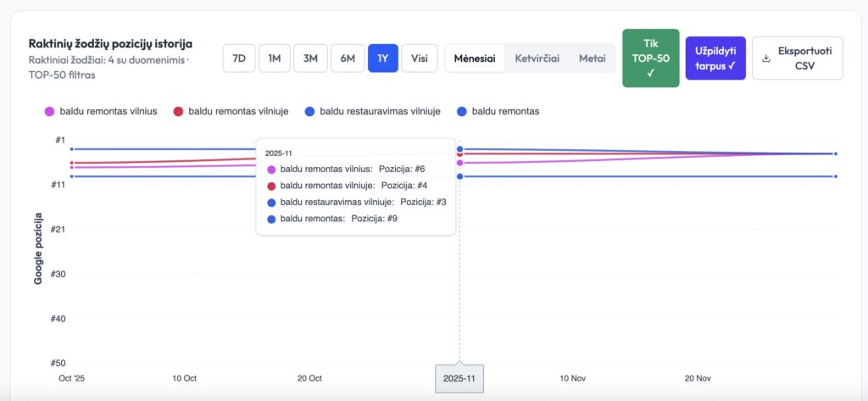
Task: Click the '10 Nov' x-axis label
Action: (x=572, y=378)
